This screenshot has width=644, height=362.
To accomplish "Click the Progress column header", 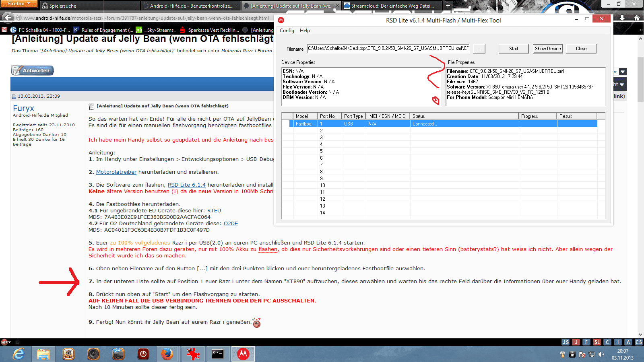I will (x=538, y=116).
